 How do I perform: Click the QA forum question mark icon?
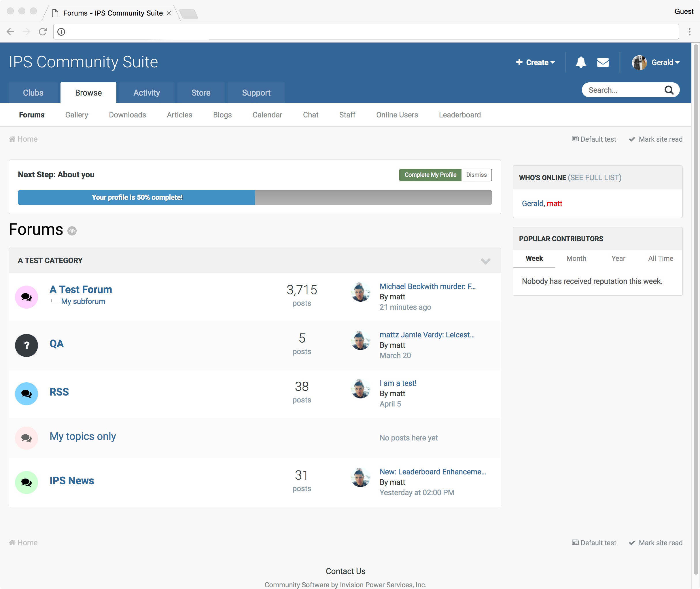click(27, 345)
